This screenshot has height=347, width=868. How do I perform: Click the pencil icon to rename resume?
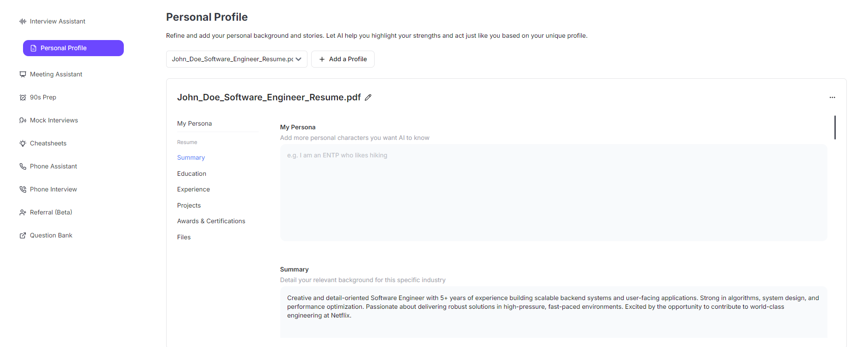368,98
